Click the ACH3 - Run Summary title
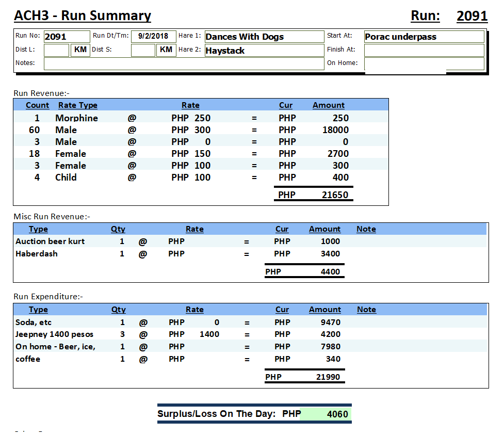This screenshot has width=504, height=436. [x=83, y=16]
